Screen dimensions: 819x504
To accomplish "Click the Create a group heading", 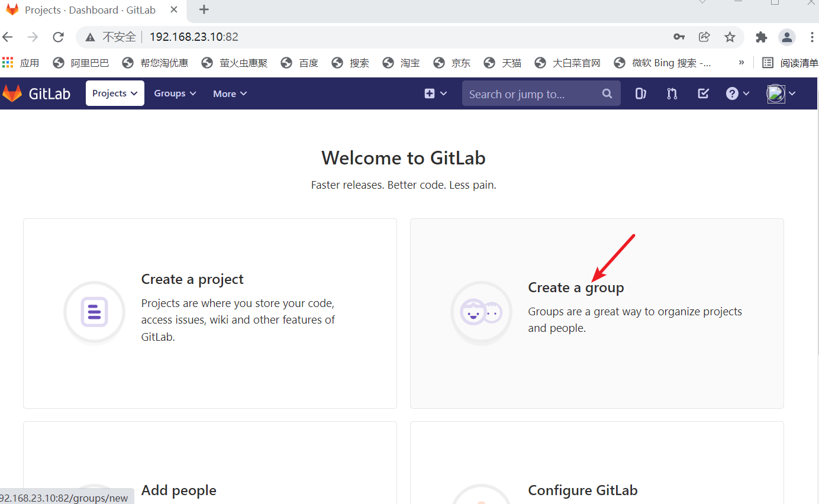I will click(x=576, y=287).
